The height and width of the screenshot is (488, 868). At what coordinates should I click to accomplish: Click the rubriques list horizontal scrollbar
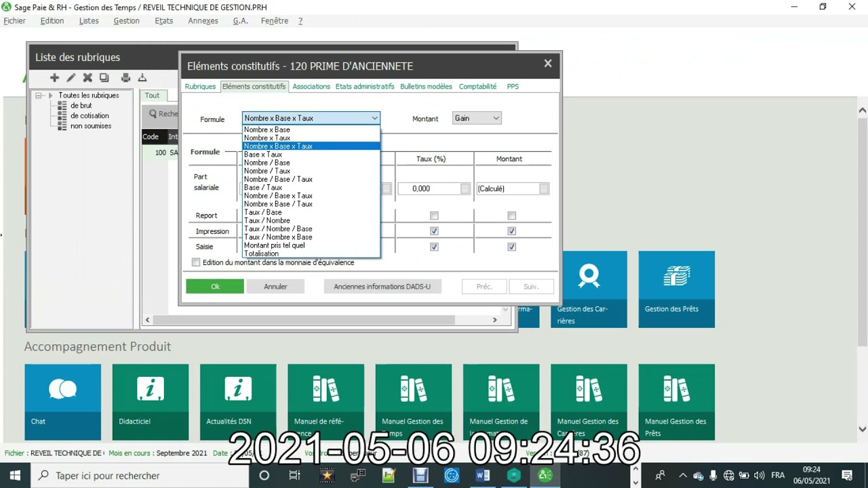(304, 320)
